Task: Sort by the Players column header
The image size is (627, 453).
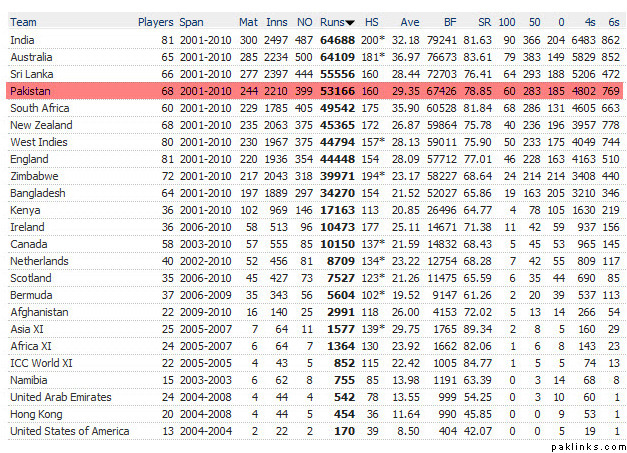Action: click(x=155, y=21)
